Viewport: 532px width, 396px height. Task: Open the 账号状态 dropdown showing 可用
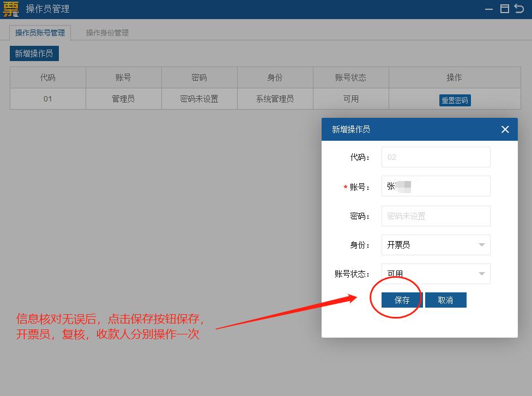(x=435, y=273)
